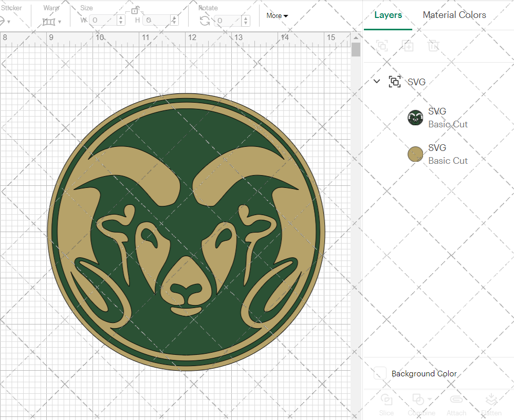Screen dimensions: 514x420
Task: Click the canvas scrollbar up arrow
Action: (356, 37)
